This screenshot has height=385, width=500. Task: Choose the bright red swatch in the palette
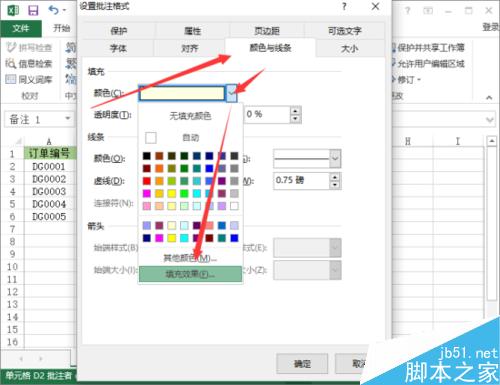[147, 181]
